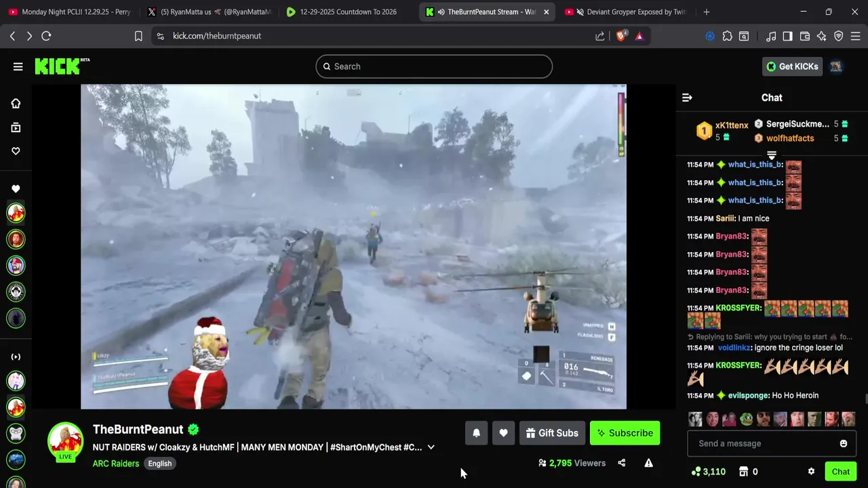Image resolution: width=868 pixels, height=488 pixels.
Task: Open the Browse icon in the sidebar
Action: pos(16,127)
